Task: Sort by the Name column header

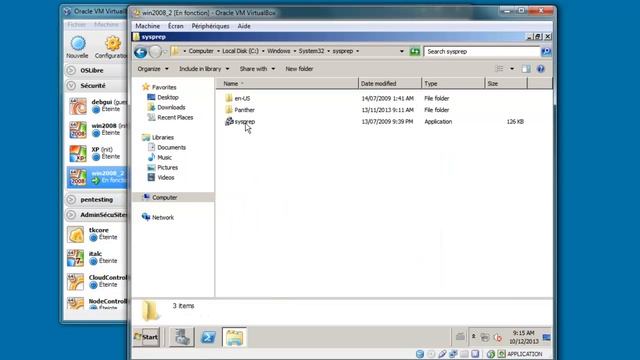Action: 287,83
